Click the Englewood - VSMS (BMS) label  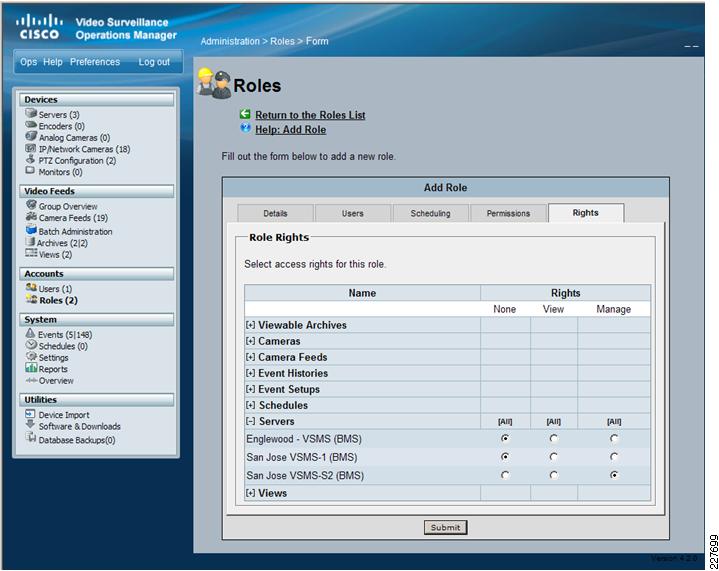tap(304, 439)
